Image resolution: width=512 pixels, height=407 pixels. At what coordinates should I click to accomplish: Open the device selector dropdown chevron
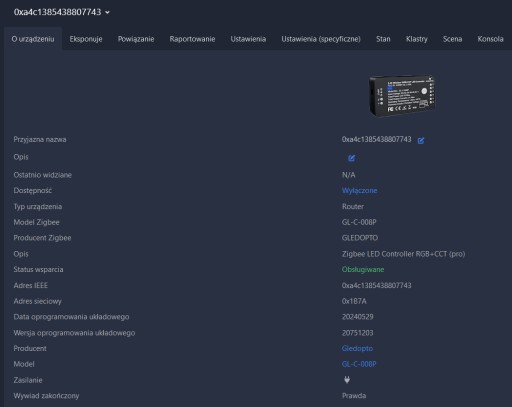(x=107, y=12)
